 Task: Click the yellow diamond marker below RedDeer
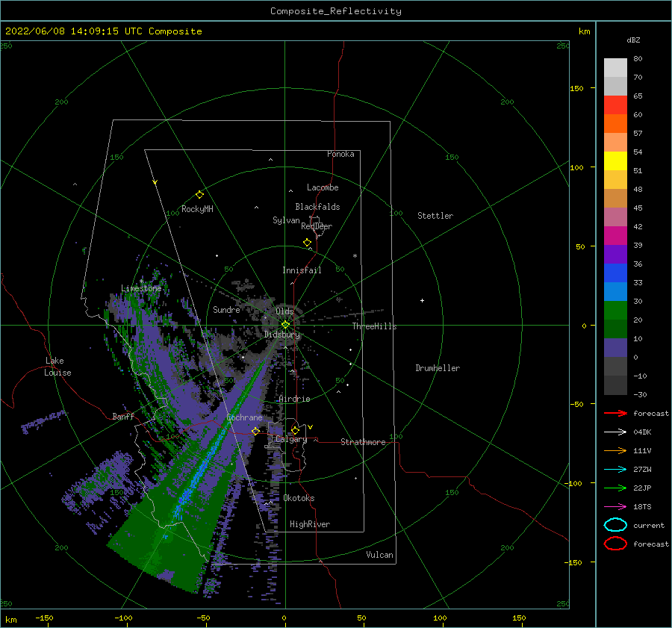pyautogui.click(x=308, y=242)
